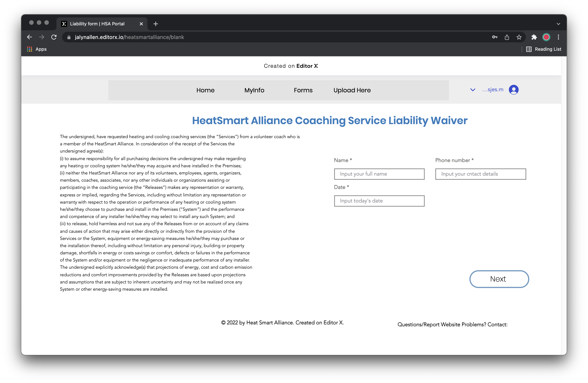Open the Chrome three-dot menu
Image resolution: width=588 pixels, height=383 pixels.
(x=558, y=37)
